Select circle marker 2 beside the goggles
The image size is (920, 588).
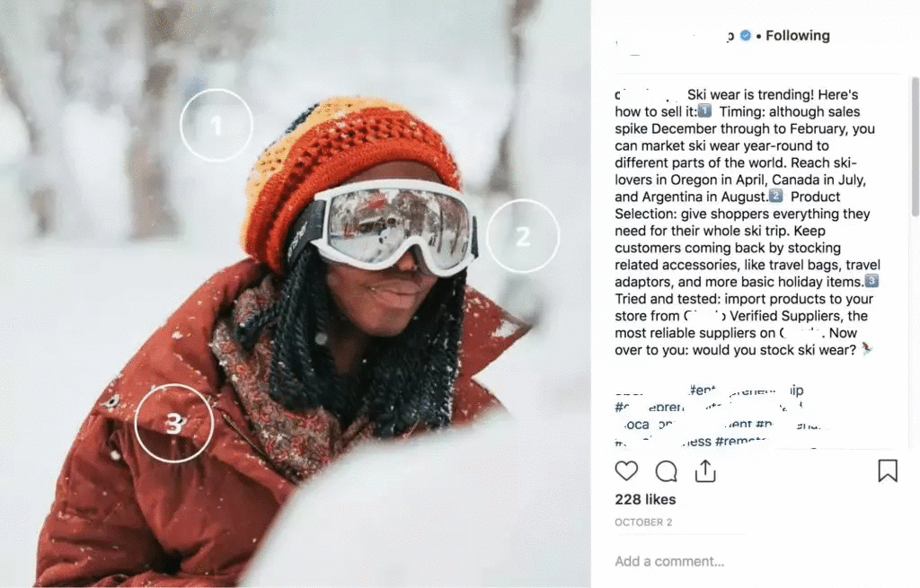click(523, 236)
